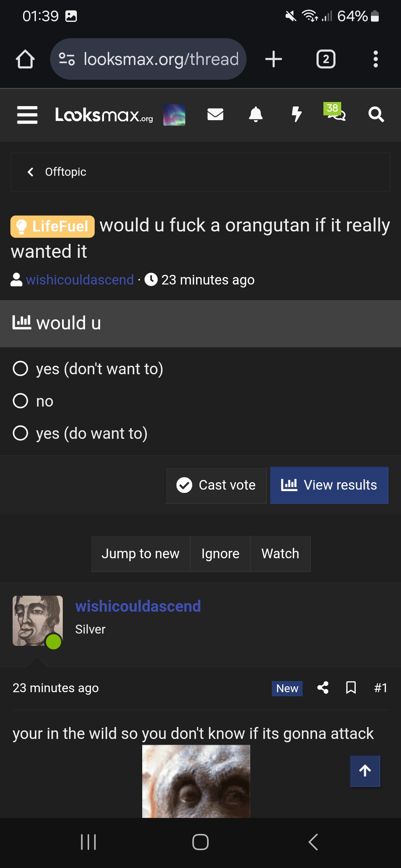This screenshot has width=401, height=868.
Task: Open the inbox envelope icon
Action: coord(215,115)
